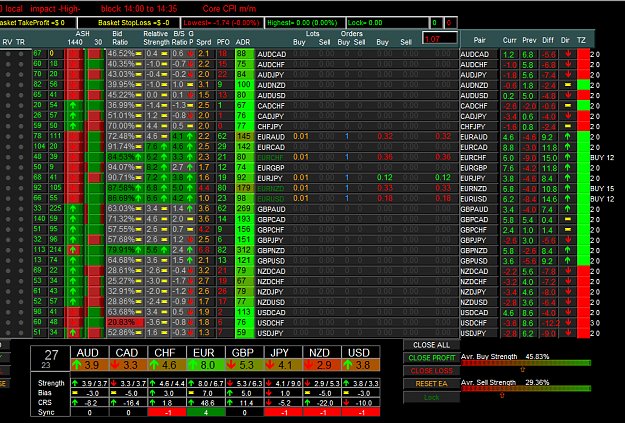Click the CLOSE LOSS button
The width and height of the screenshot is (625, 423).
[431, 371]
